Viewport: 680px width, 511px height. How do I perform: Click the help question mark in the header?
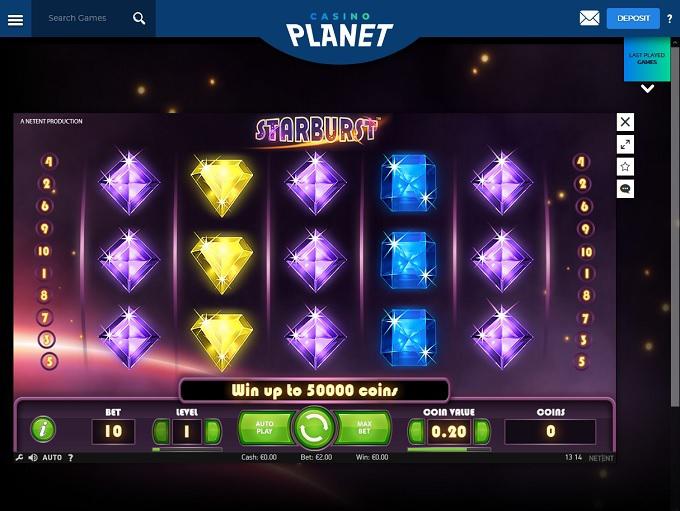[x=670, y=19]
